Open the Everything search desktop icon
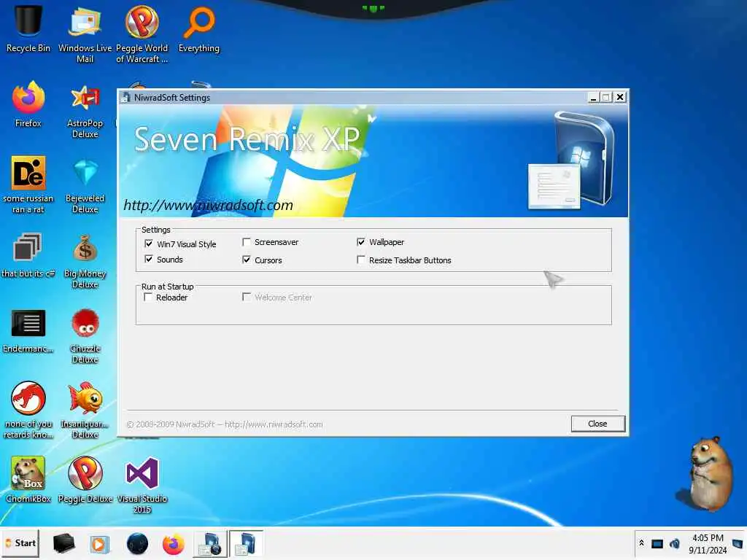The image size is (747, 560). (199, 29)
